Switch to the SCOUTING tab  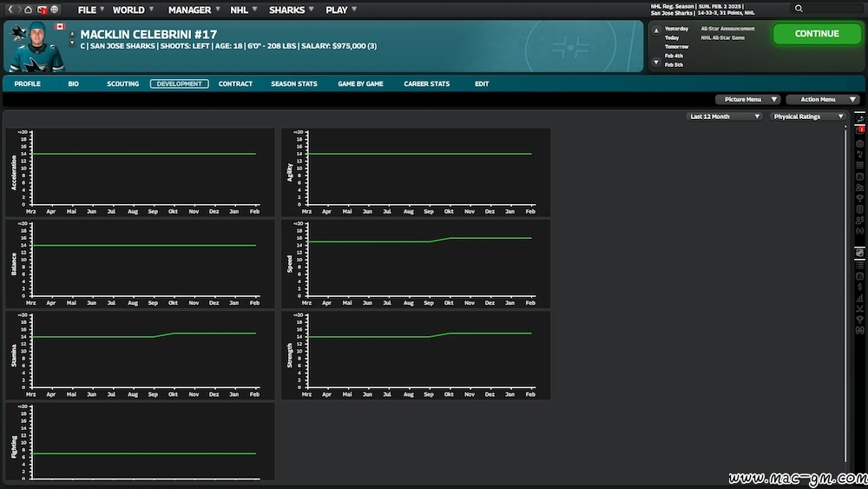pos(123,83)
